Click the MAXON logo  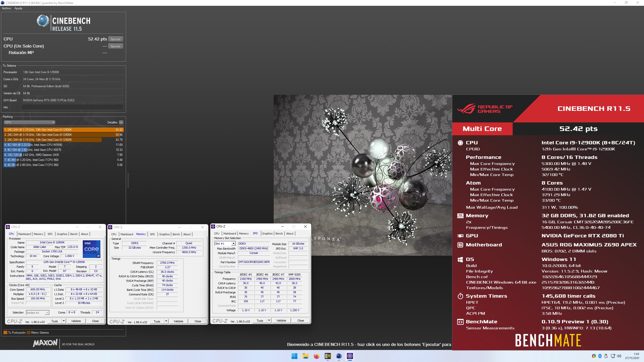(45, 343)
